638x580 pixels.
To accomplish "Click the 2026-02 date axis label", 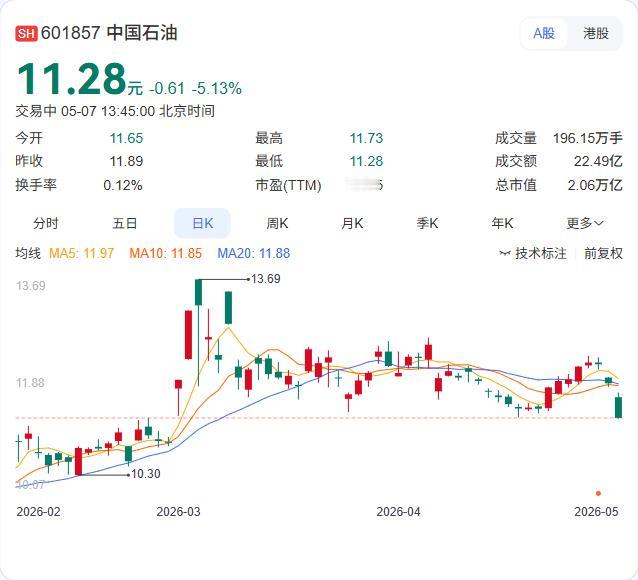I will click(38, 511).
